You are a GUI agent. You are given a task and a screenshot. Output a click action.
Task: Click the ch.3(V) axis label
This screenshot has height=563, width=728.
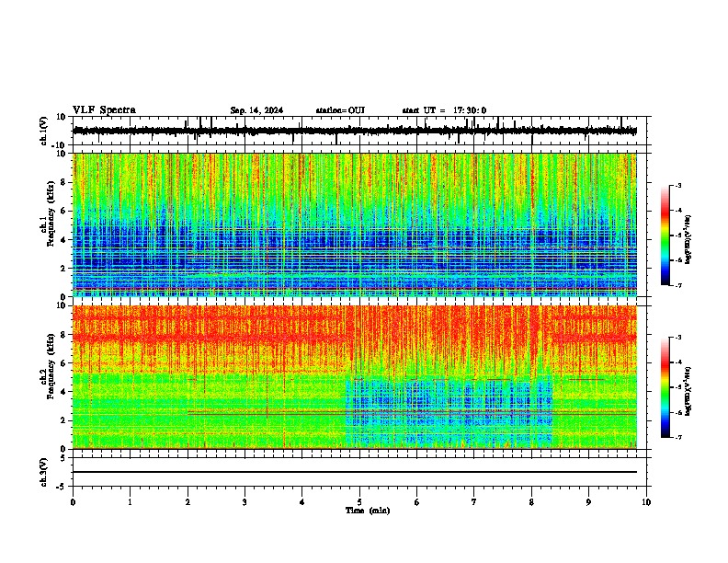tap(43, 472)
